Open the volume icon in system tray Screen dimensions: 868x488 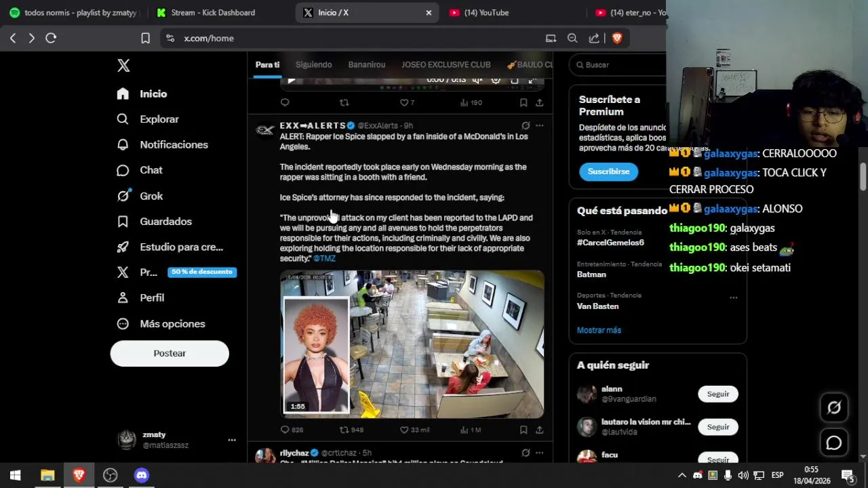tap(743, 475)
